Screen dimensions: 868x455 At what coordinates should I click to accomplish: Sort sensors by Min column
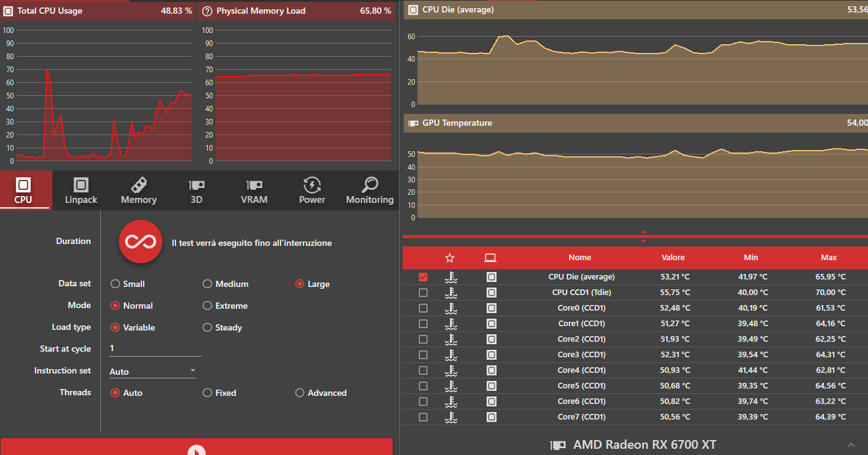coord(751,258)
